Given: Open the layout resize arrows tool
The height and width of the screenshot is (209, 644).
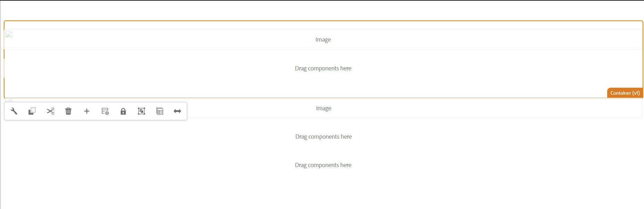Looking at the screenshot, I should pos(177,111).
